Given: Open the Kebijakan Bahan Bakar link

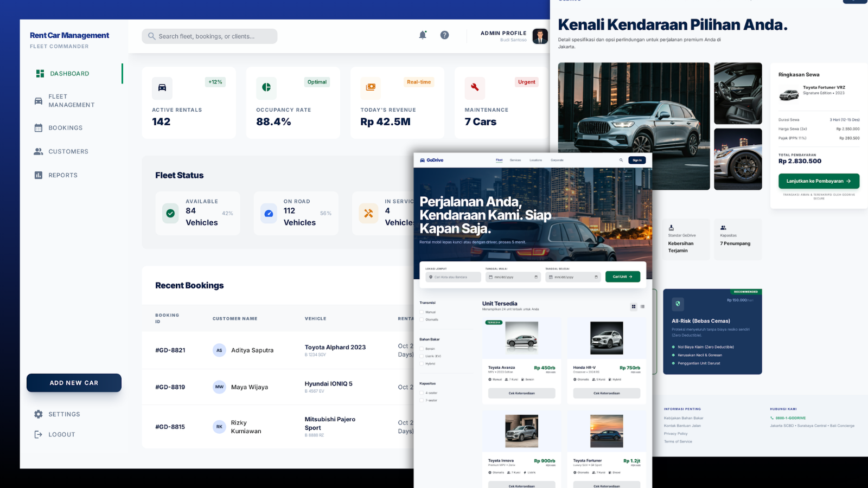Looking at the screenshot, I should coord(684,418).
